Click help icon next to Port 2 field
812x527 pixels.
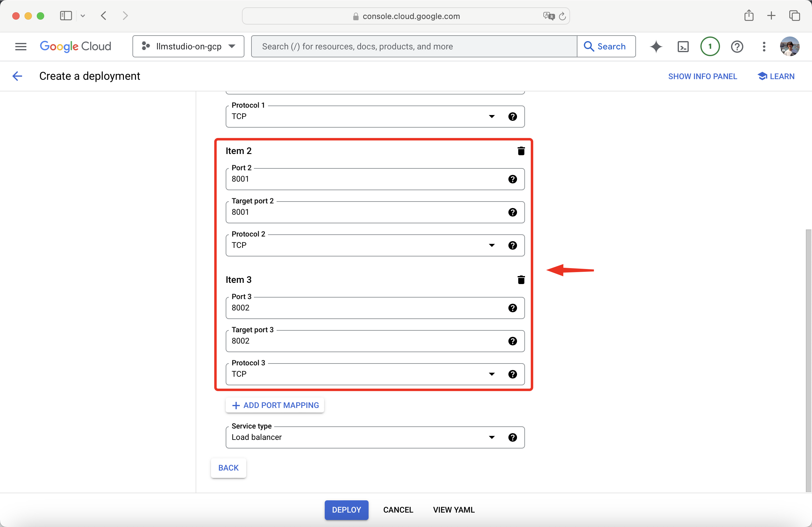(512, 179)
